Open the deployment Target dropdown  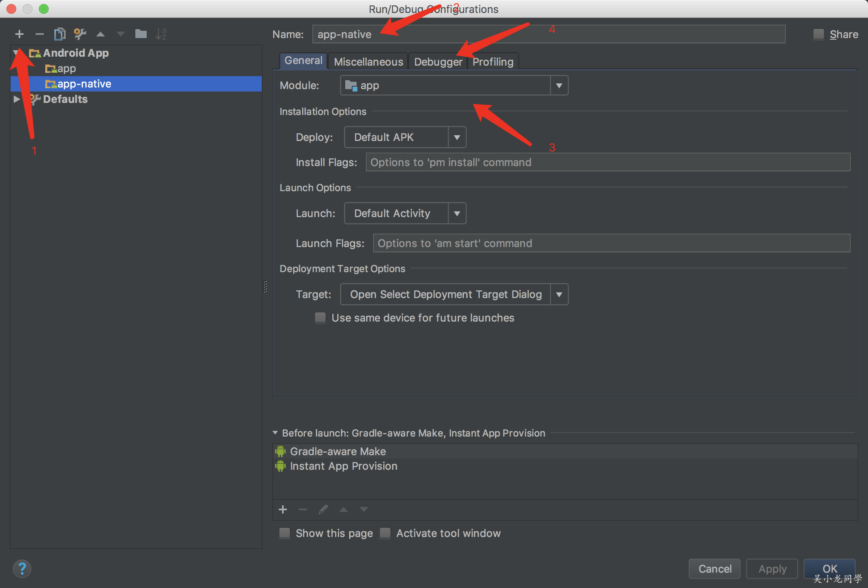pos(454,294)
